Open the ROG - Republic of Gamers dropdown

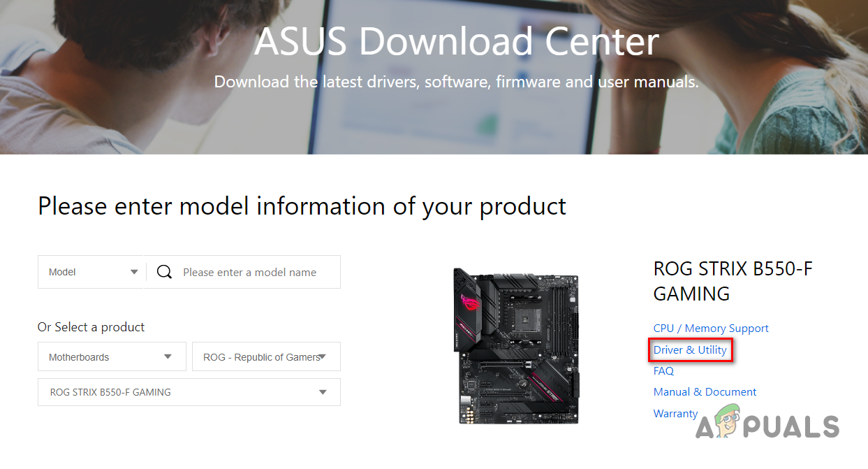coord(266,356)
